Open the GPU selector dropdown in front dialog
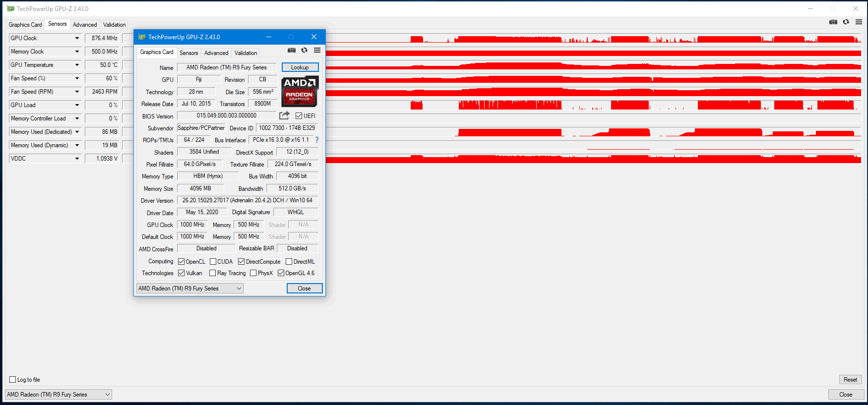 point(190,289)
